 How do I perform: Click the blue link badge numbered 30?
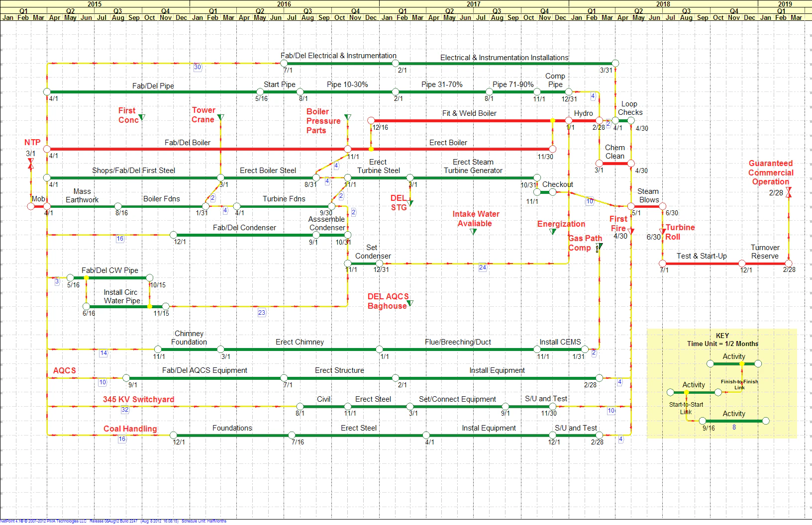[197, 66]
